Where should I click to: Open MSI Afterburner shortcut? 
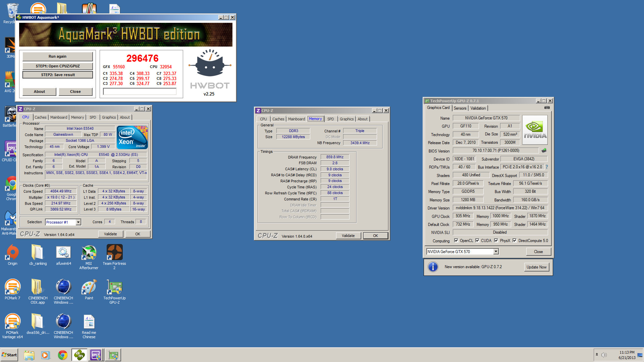(x=89, y=257)
